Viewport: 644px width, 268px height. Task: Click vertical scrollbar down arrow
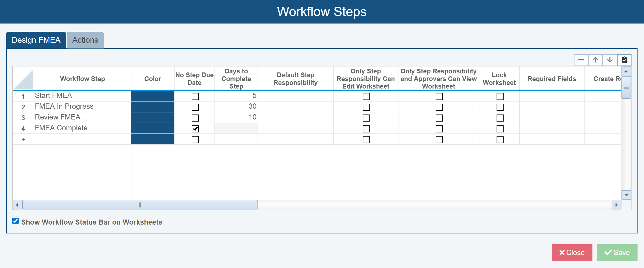pos(626,195)
